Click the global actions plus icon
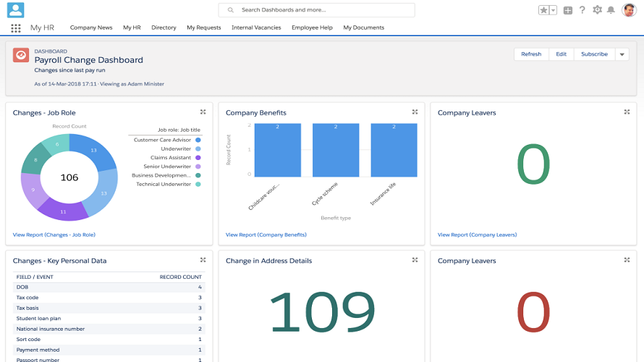Viewport: 644px width, 362px height. [568, 10]
